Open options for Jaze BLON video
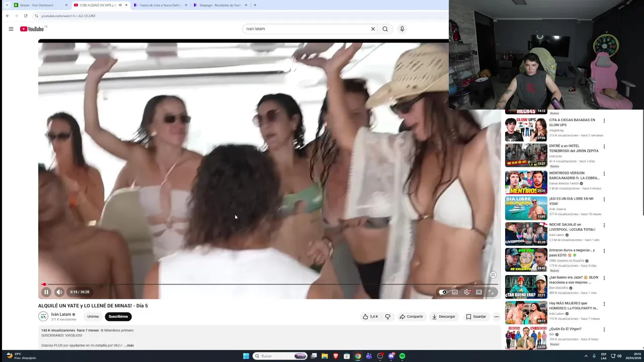644x362 pixels. [x=604, y=278]
